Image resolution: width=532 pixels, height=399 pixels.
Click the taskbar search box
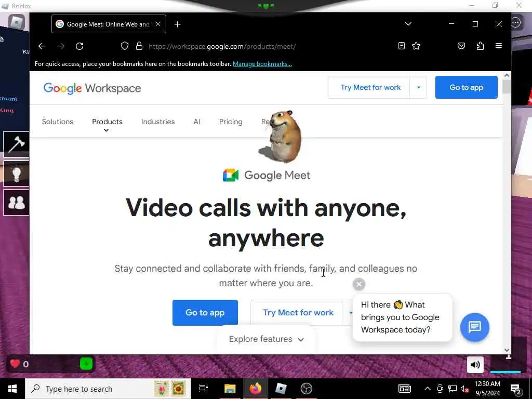(x=108, y=389)
